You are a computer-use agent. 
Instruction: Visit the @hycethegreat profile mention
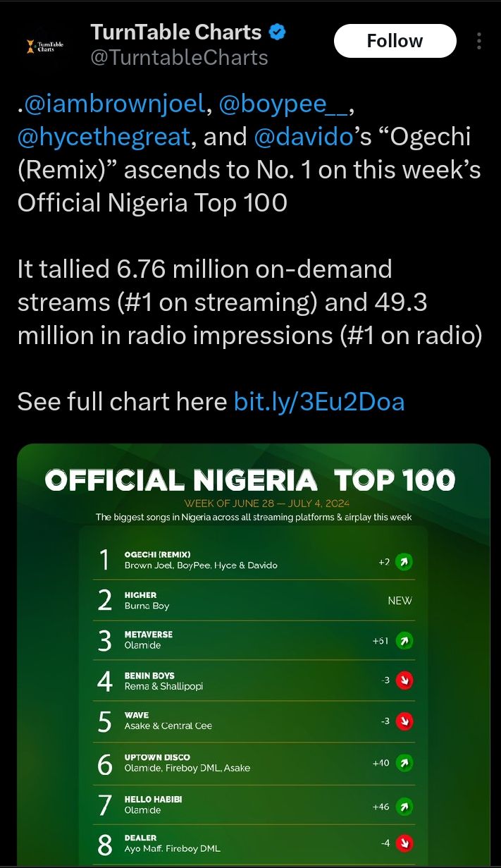pos(104,136)
